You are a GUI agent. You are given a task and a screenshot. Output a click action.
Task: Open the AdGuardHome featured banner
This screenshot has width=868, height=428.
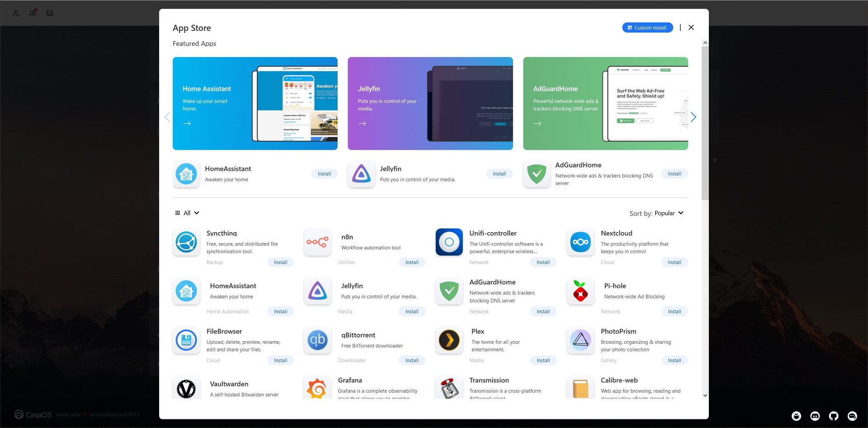coord(605,104)
